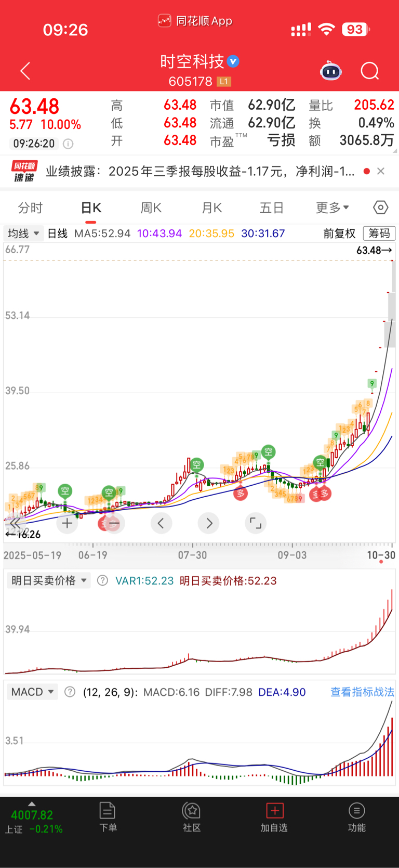The width and height of the screenshot is (399, 868).
Task: Open 明日买卖价格 indicator dropdown
Action: [x=49, y=580]
